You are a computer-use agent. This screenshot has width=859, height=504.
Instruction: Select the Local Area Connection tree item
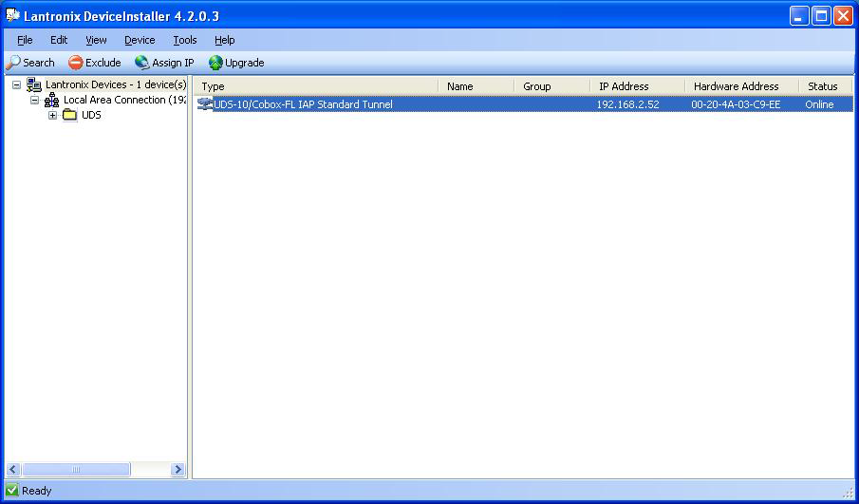click(124, 100)
